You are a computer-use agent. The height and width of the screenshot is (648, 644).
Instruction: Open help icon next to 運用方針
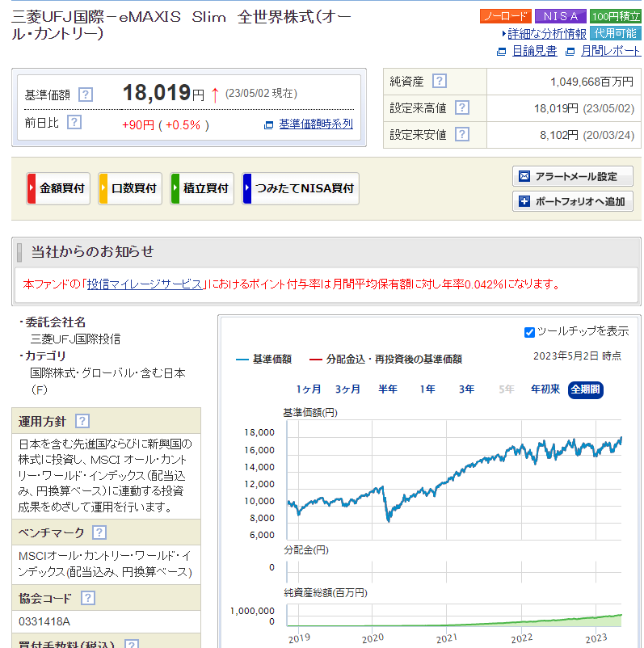tap(82, 421)
